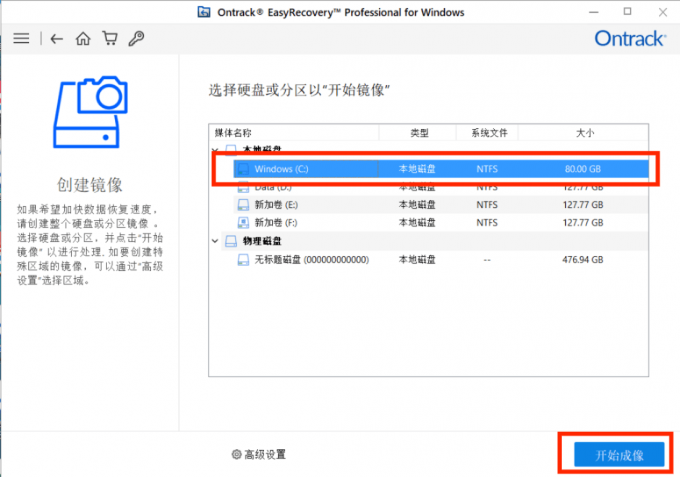Select the Data (D:) partition

[272, 187]
